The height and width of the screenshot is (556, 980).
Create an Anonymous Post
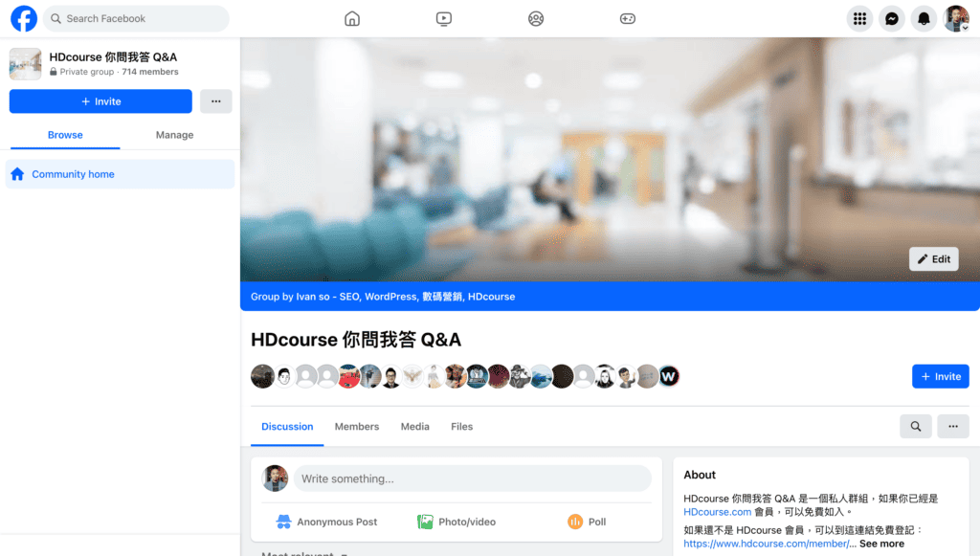click(326, 522)
